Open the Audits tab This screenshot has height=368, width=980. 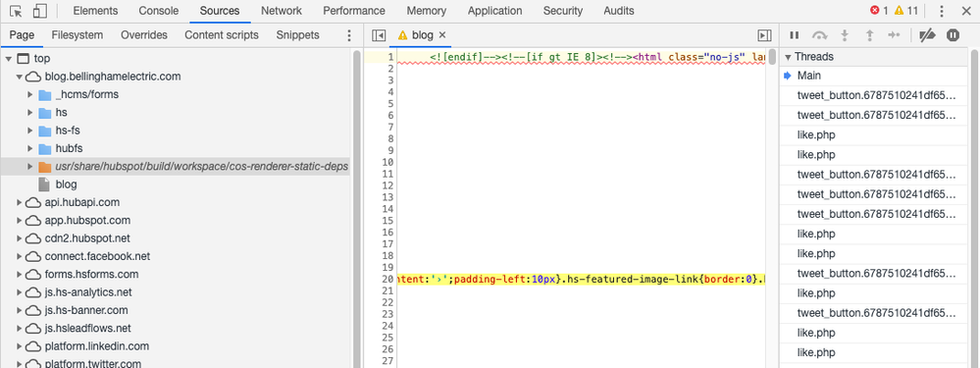click(619, 11)
